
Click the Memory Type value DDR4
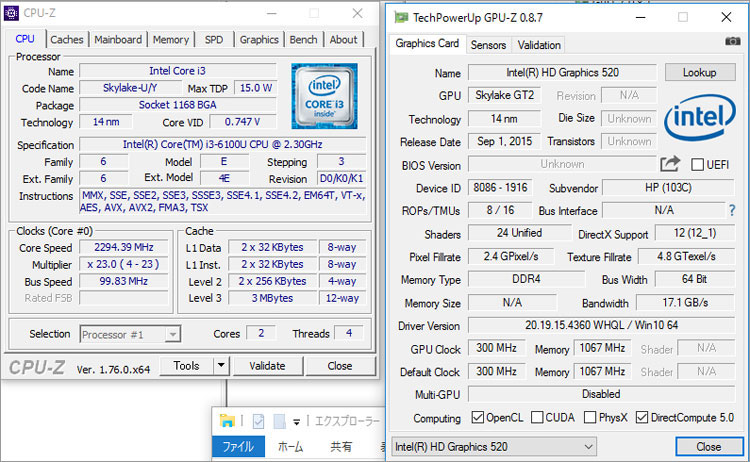point(526,279)
